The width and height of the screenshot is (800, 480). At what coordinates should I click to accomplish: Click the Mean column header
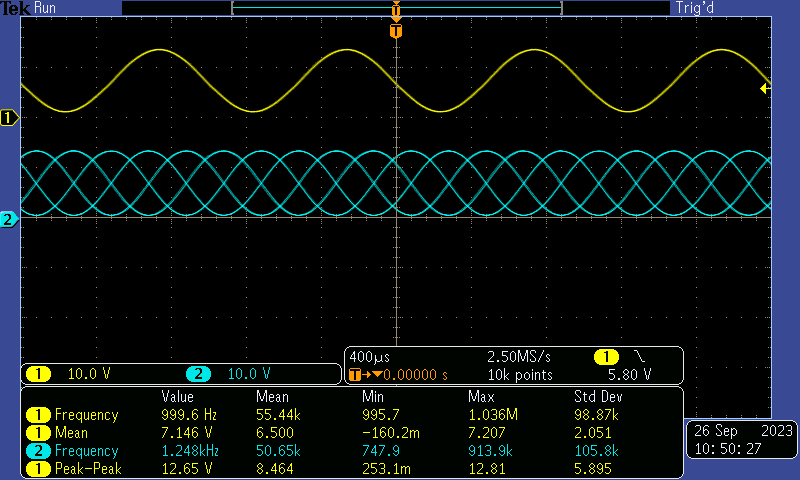pyautogui.click(x=272, y=397)
